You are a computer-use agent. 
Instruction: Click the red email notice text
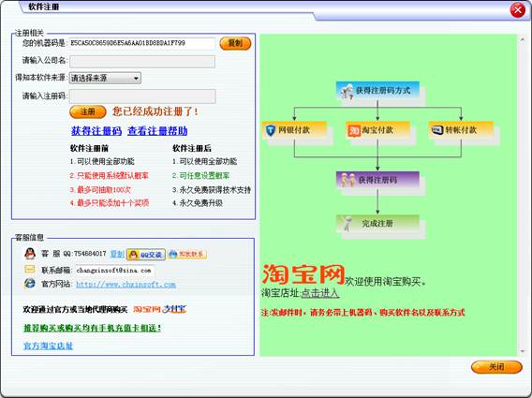point(362,313)
